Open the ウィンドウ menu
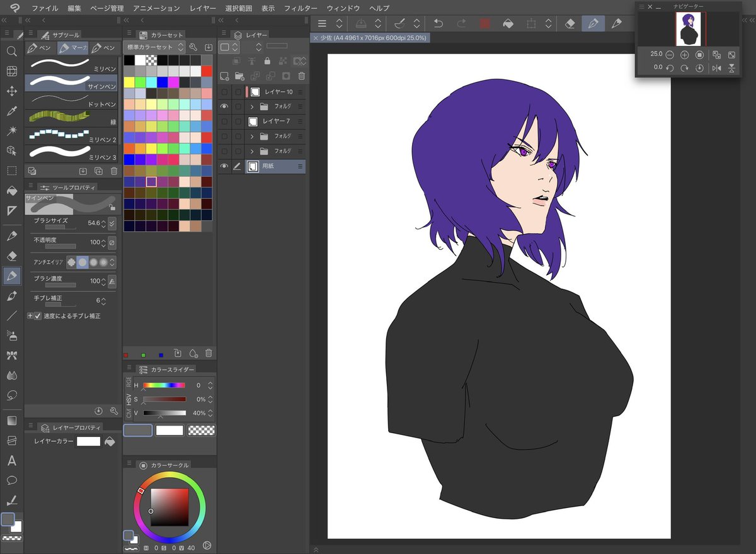The width and height of the screenshot is (756, 554). pos(343,8)
